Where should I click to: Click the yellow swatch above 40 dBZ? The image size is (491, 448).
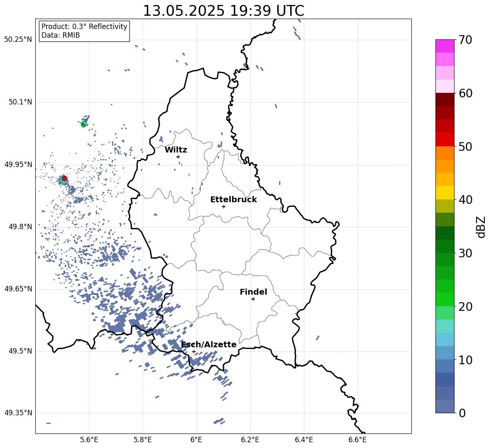tap(445, 193)
